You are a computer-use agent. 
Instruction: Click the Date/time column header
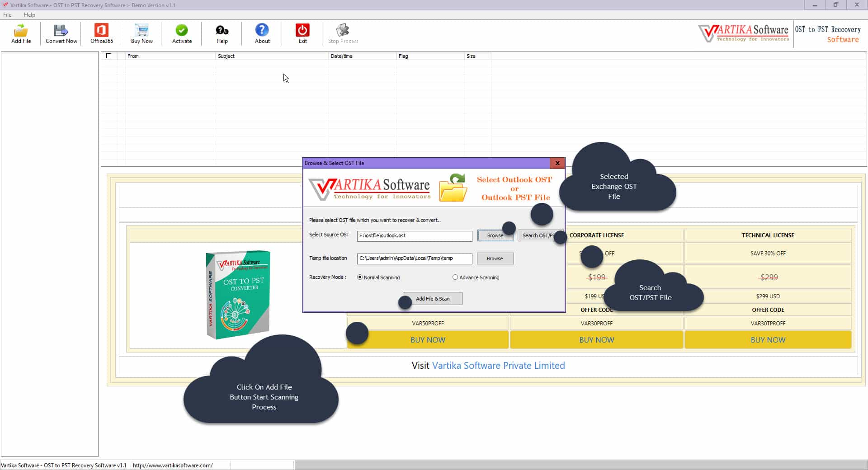[363, 56]
